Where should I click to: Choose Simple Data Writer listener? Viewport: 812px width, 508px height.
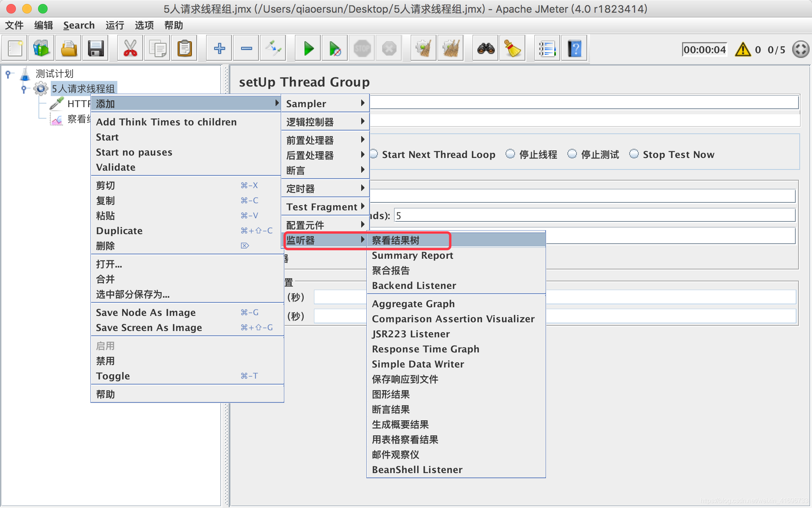[456, 364]
